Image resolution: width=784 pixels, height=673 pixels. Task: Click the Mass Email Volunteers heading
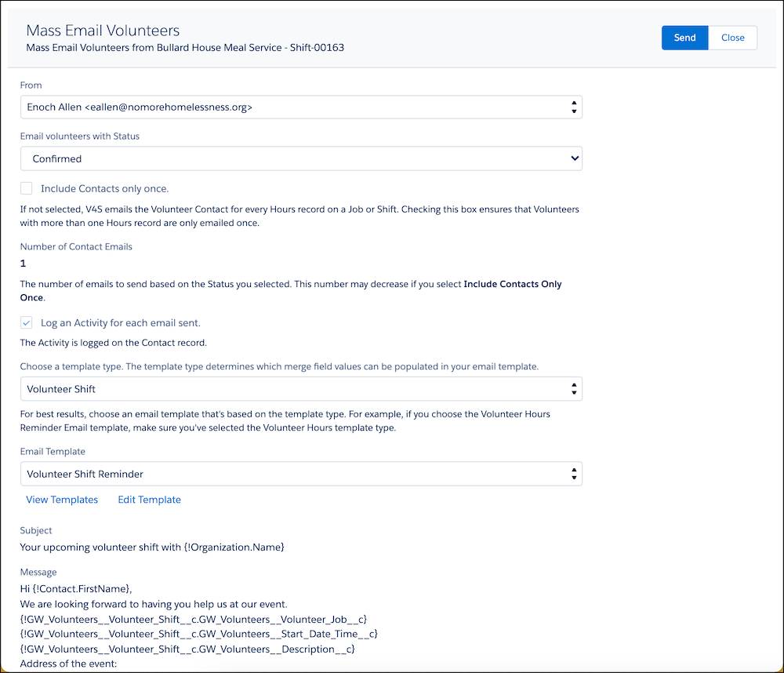(x=103, y=31)
